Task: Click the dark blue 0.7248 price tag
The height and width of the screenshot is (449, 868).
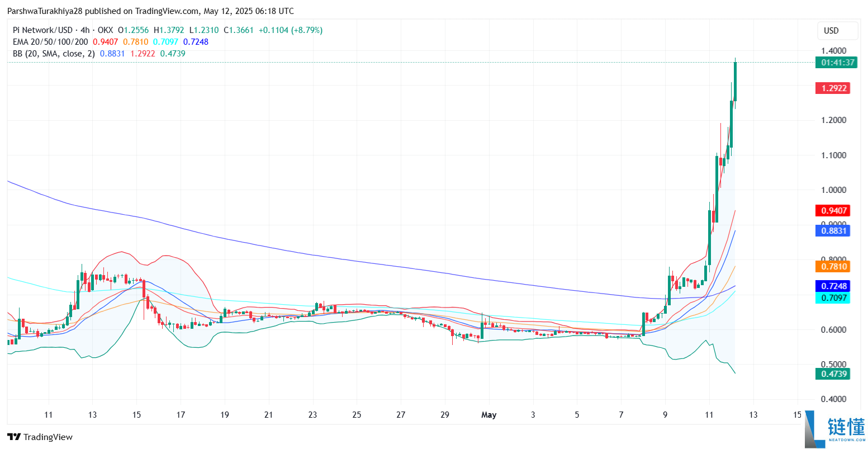Action: click(833, 286)
